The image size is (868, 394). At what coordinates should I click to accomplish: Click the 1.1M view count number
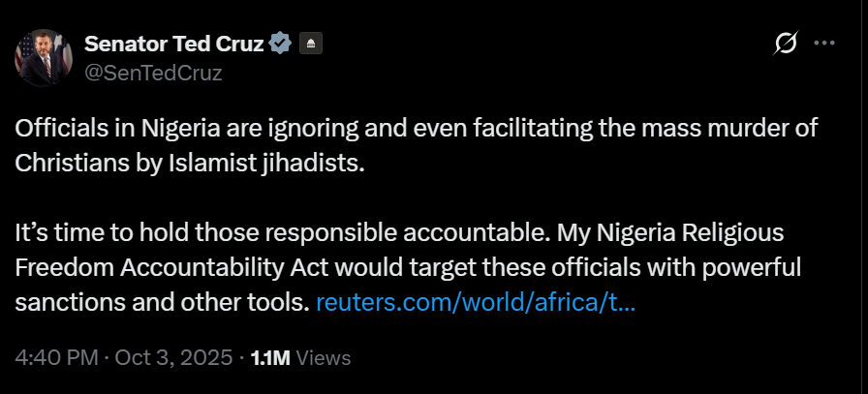pos(270,357)
